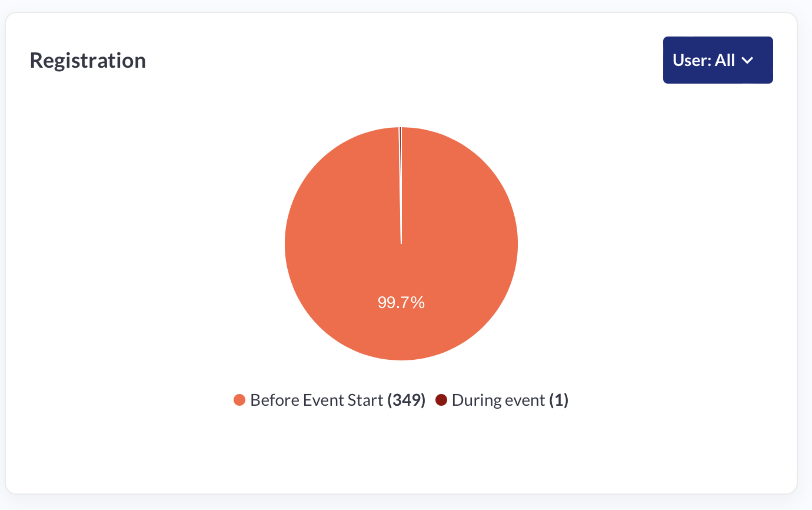Click the 99.7% label on the pie

(x=401, y=303)
